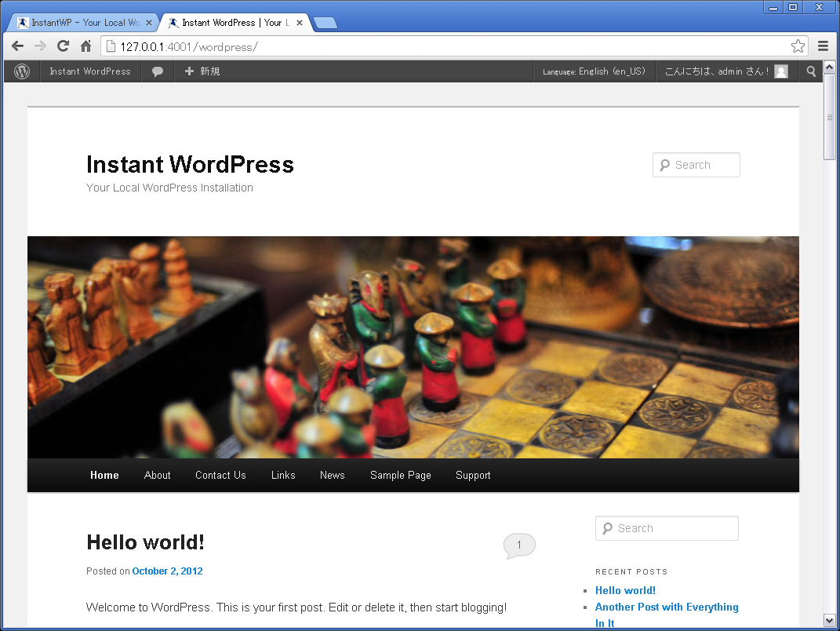840x631 pixels.
Task: Click the admin avatar in the admin bar
Action: (x=781, y=71)
